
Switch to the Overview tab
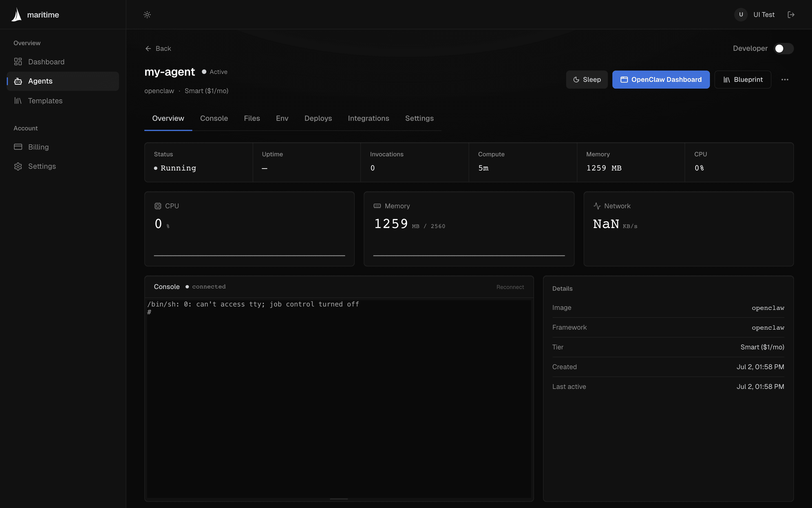168,118
